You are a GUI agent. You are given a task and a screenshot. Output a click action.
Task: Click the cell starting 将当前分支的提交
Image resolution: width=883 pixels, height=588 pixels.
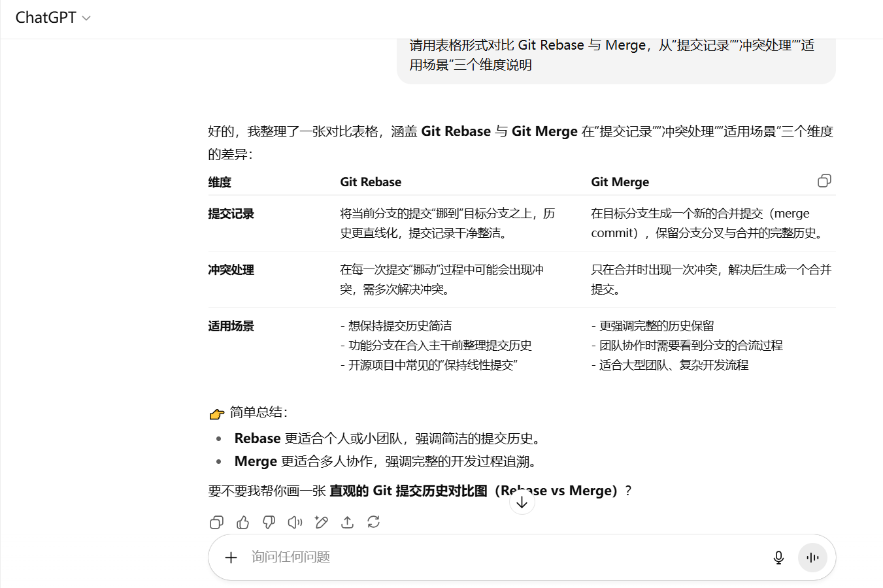tap(448, 223)
